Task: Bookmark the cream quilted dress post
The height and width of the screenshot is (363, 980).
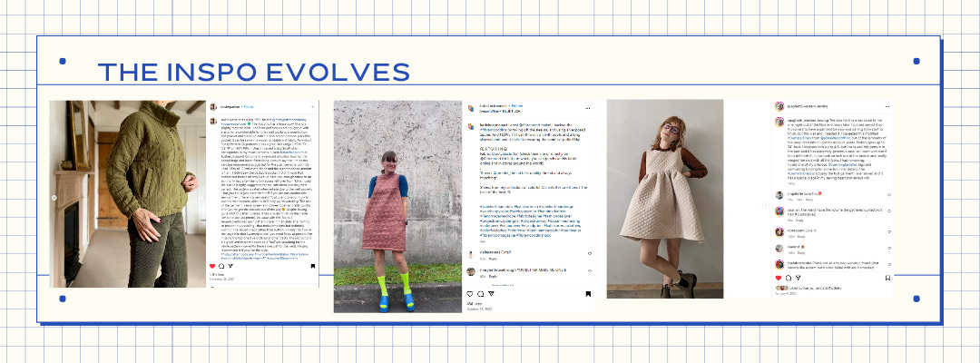Action: (888, 278)
